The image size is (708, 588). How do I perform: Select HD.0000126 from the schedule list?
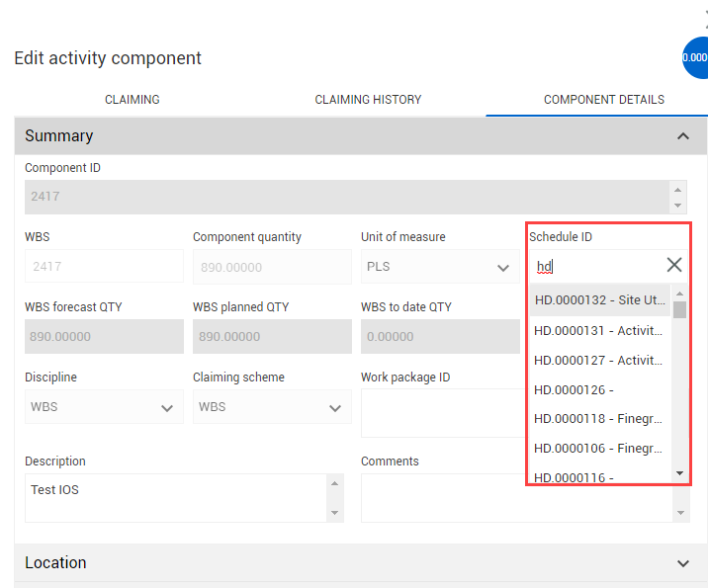click(x=598, y=389)
